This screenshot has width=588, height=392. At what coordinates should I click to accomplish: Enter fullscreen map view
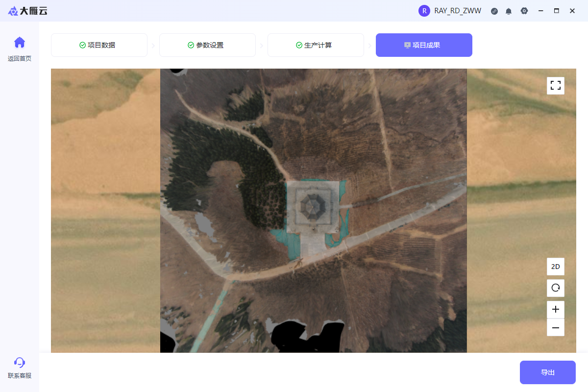(556, 86)
